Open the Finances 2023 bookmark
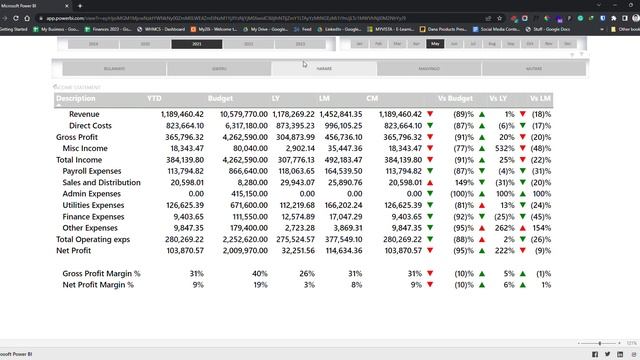Viewport: 640px width, 360px height. coord(107,29)
